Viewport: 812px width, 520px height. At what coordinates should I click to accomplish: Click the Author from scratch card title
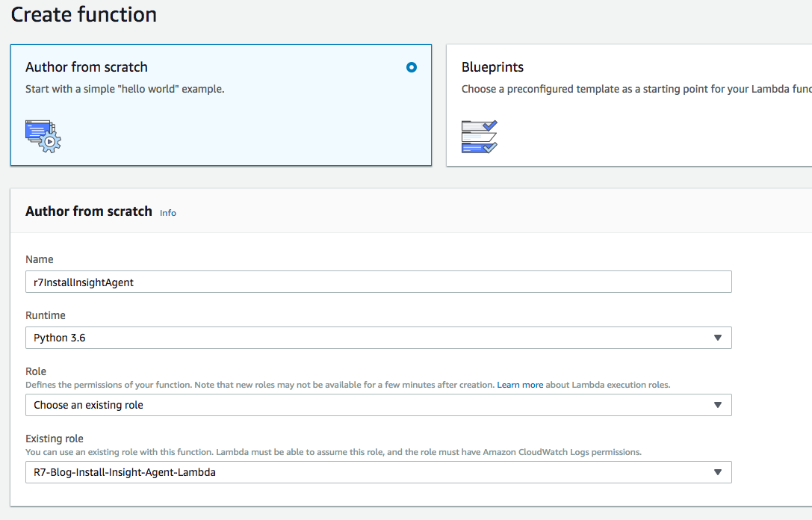coord(87,67)
